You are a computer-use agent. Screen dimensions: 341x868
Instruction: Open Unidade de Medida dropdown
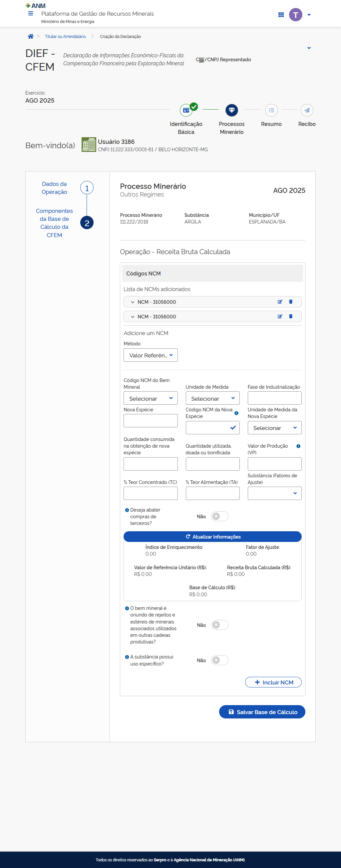pos(212,398)
